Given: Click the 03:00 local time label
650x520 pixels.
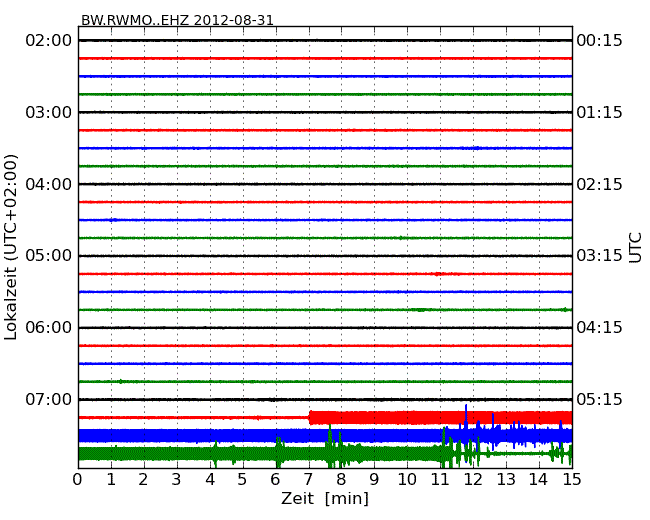Looking at the screenshot, I should click(49, 112).
